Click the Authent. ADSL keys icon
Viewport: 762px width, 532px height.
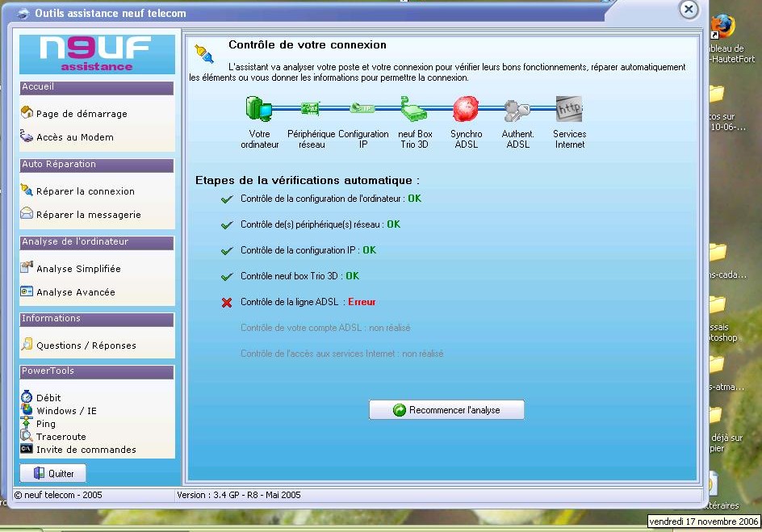pyautogui.click(x=516, y=110)
